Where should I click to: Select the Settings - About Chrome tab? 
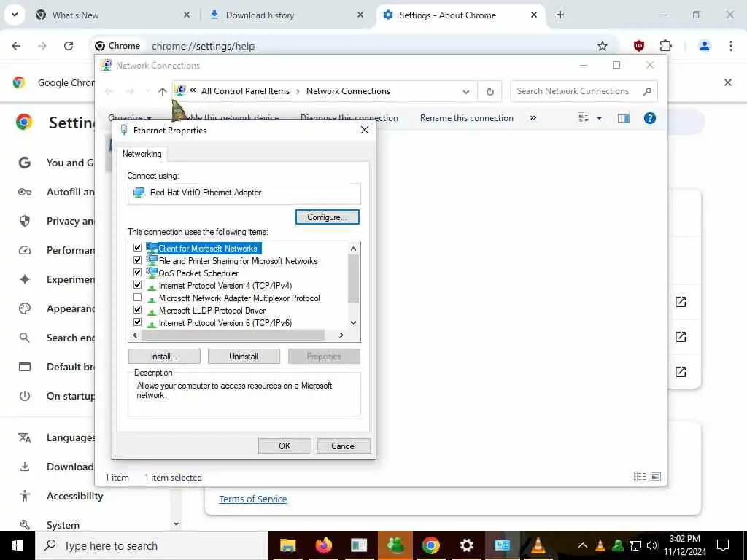click(x=461, y=15)
